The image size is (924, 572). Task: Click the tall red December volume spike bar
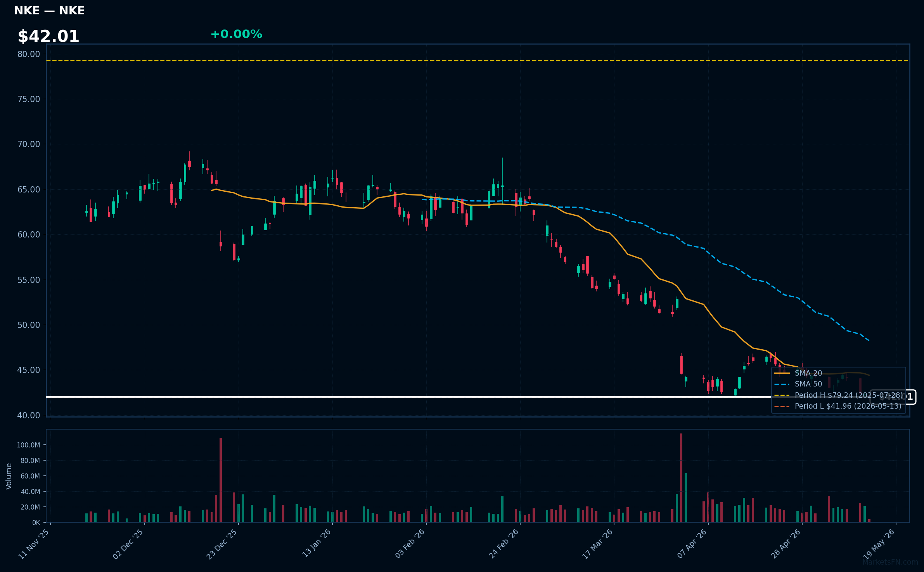[221, 480]
